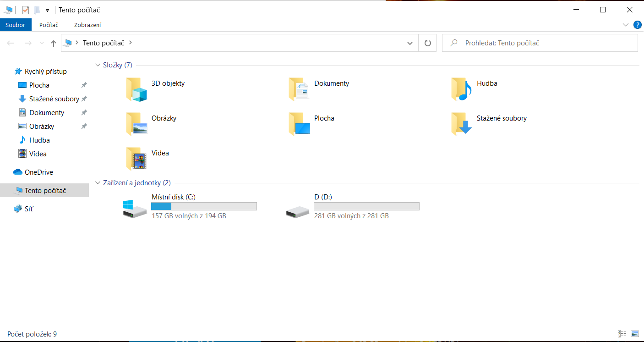Screen dimensions: 644x342
Task: Click the Hudba note icon in sidebar
Action: [x=22, y=140]
